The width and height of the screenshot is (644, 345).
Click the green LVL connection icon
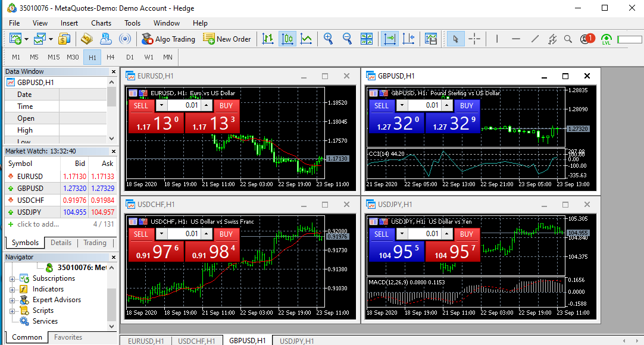[x=607, y=39]
